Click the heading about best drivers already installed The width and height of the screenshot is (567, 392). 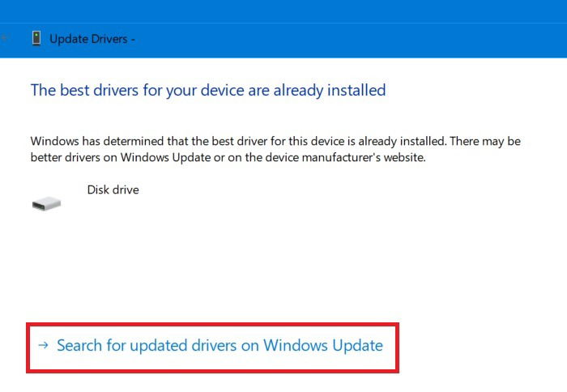pos(208,90)
